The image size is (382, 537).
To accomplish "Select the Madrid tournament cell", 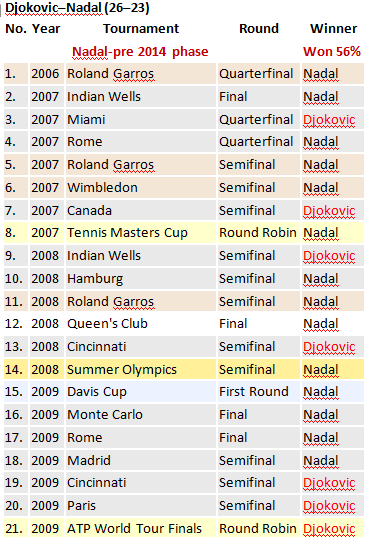I will point(141,461).
